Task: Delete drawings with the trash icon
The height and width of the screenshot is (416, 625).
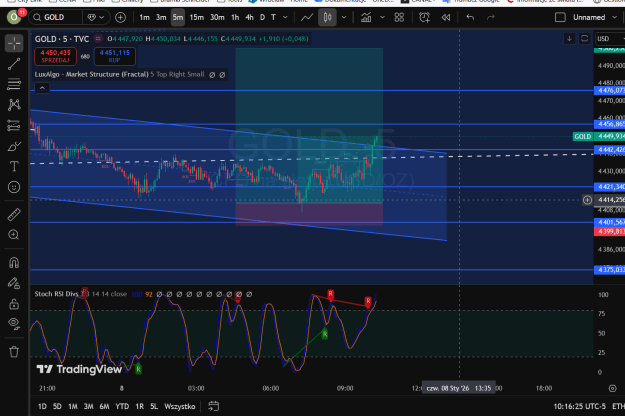Action: tap(14, 352)
